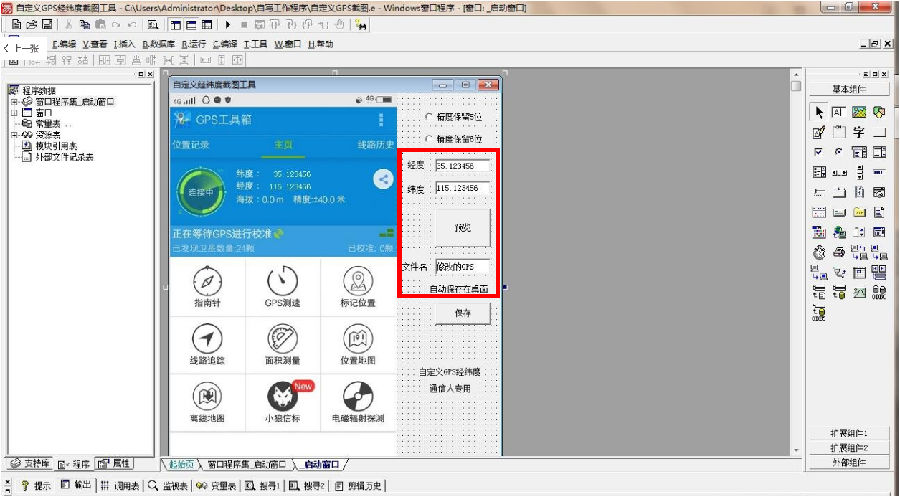900x496 pixels.
Task: Expand the 窗口 tree node
Action: 14,113
